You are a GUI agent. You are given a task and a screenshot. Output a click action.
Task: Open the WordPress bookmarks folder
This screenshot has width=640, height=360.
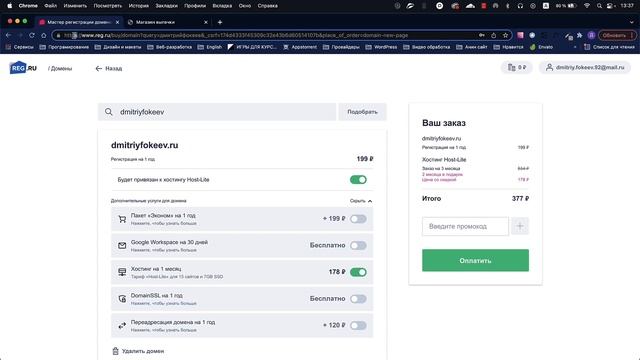click(381, 47)
